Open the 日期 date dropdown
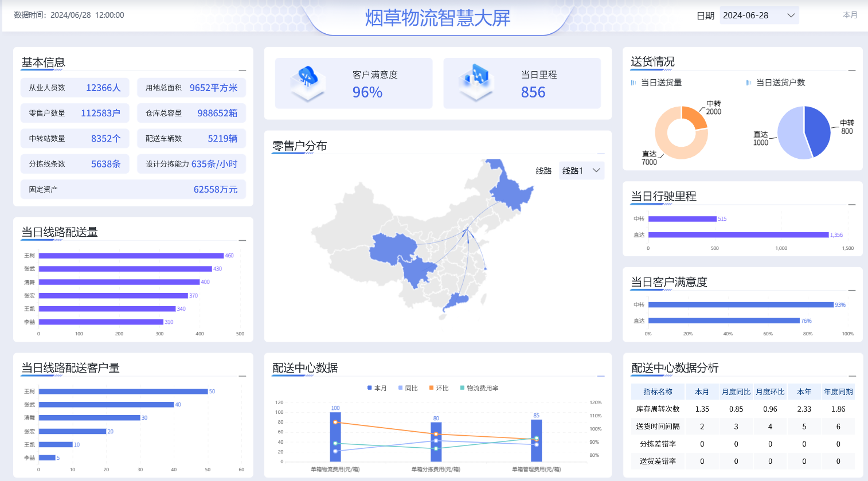This screenshot has width=868, height=481. pyautogui.click(x=759, y=15)
